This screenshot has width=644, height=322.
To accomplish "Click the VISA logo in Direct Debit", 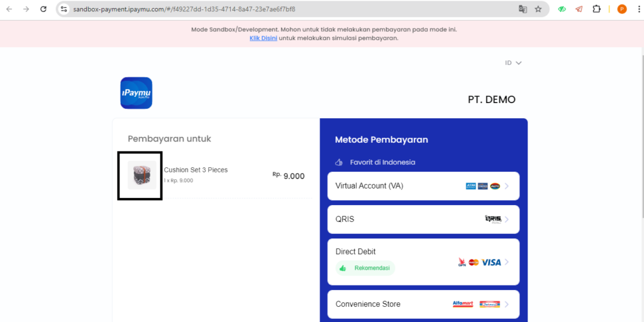I will [491, 262].
